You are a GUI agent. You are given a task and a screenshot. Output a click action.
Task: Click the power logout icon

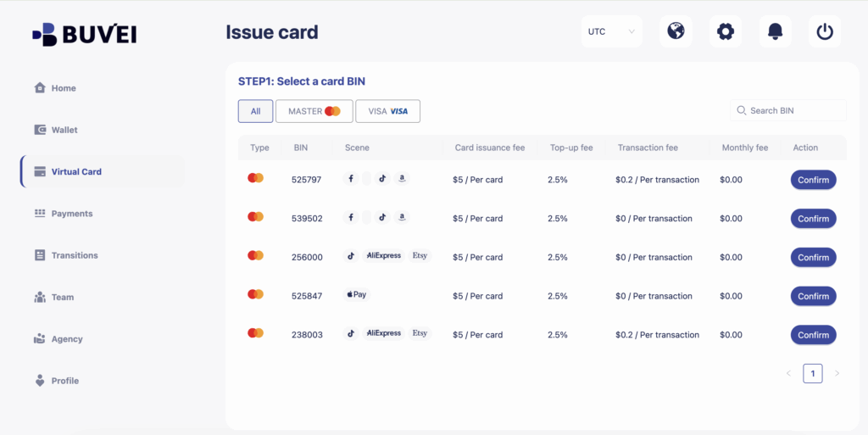(824, 32)
